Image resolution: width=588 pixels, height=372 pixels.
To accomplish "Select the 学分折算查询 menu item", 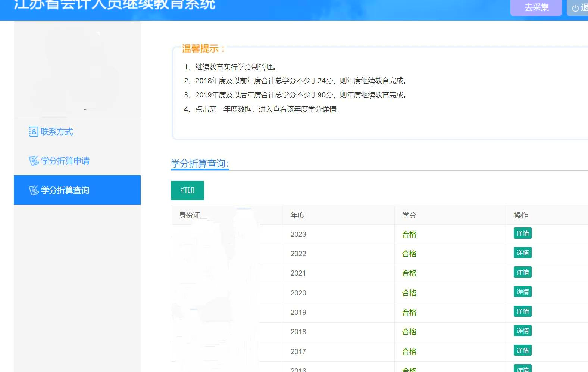I will [x=77, y=190].
